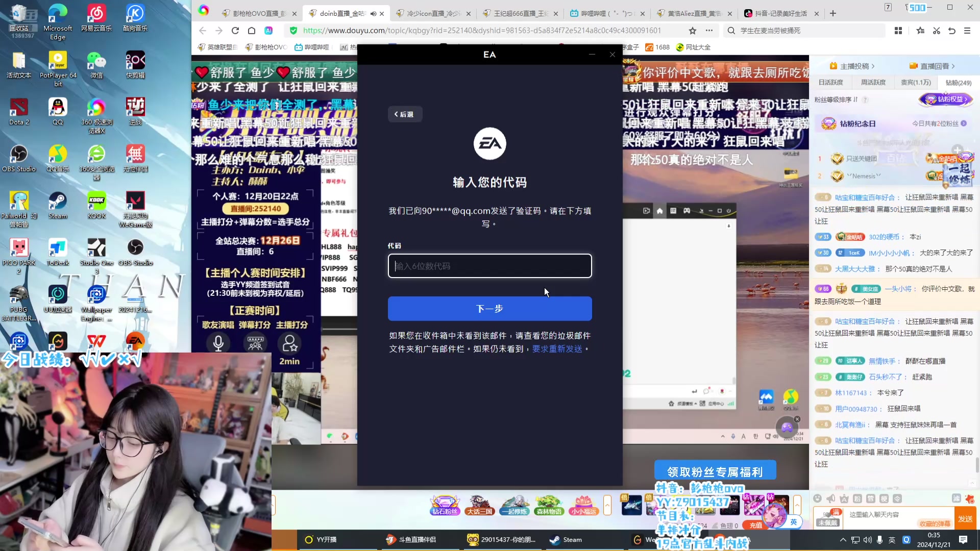Open the WeChat (微信) desktop icon

pyautogui.click(x=96, y=64)
